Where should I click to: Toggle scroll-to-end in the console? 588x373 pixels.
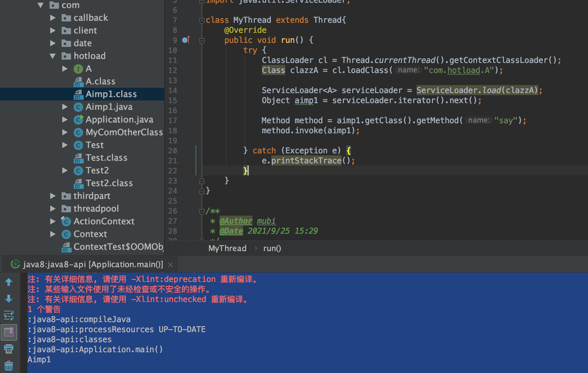click(9, 332)
